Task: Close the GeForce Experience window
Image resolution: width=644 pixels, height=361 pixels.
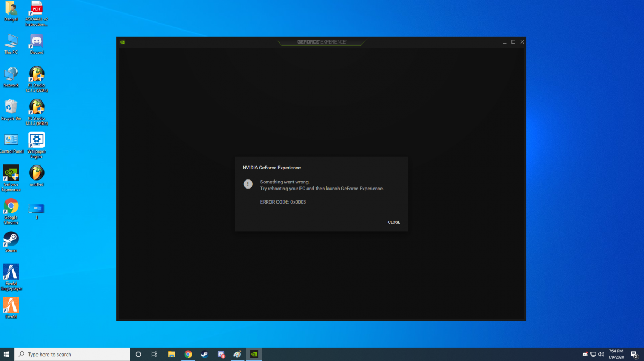Action: 522,42
